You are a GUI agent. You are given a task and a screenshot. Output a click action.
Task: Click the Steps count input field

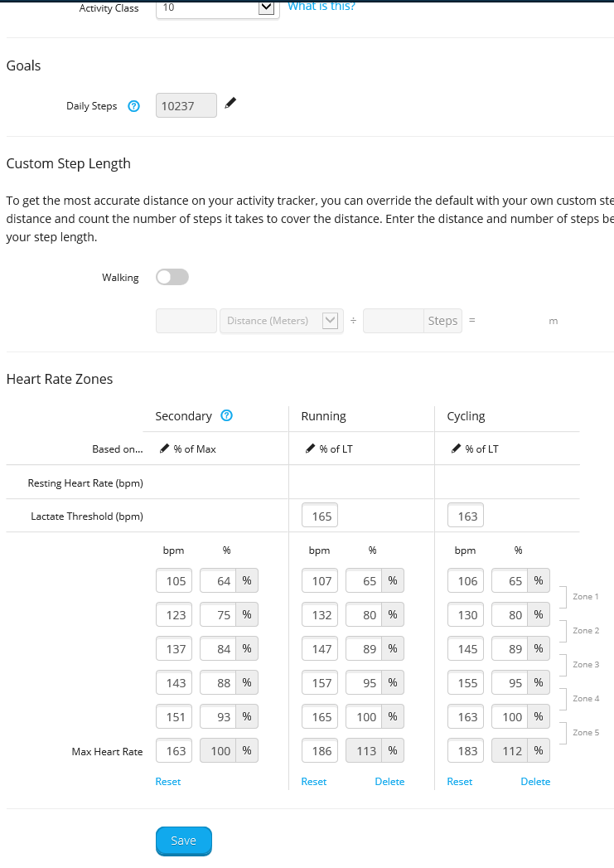pyautogui.click(x=394, y=321)
